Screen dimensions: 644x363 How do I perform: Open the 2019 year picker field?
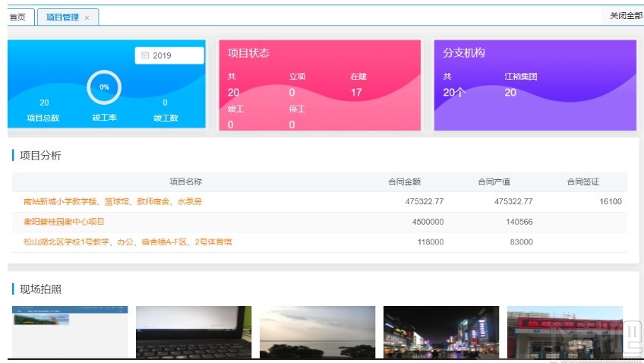click(x=169, y=55)
